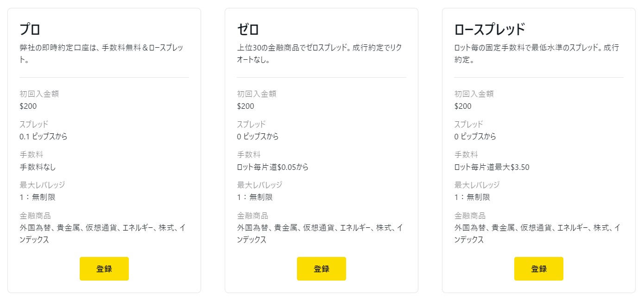
Task: Click the 0 ピップスから value in ゼロ card
Action: [x=250, y=137]
